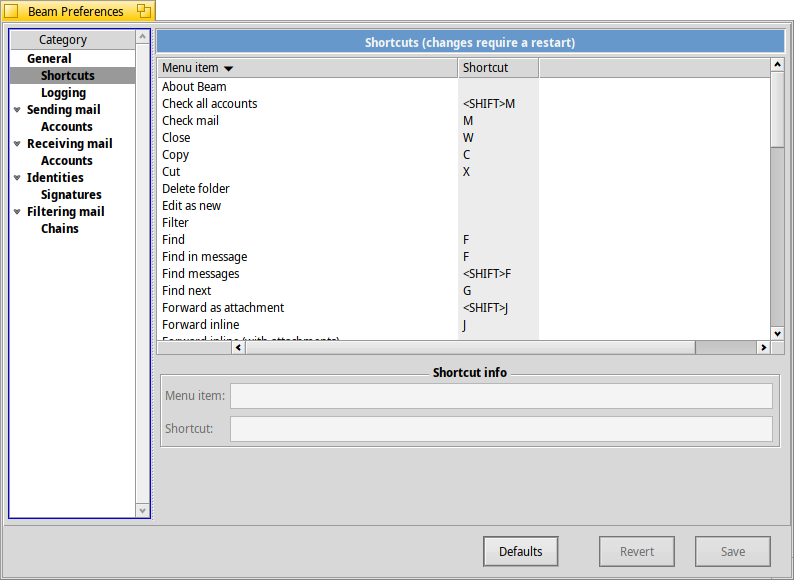
Task: Select the Delete folder row
Action: coord(464,188)
